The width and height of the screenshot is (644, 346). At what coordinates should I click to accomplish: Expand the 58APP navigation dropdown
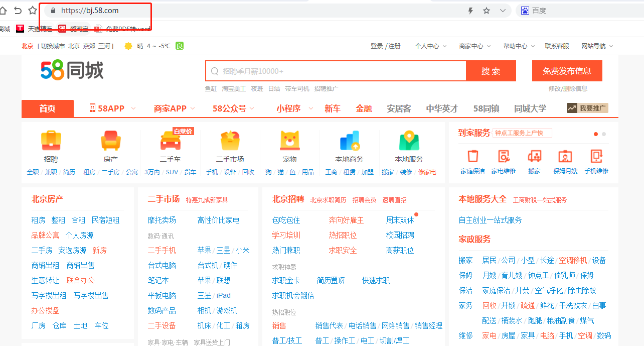pyautogui.click(x=113, y=108)
